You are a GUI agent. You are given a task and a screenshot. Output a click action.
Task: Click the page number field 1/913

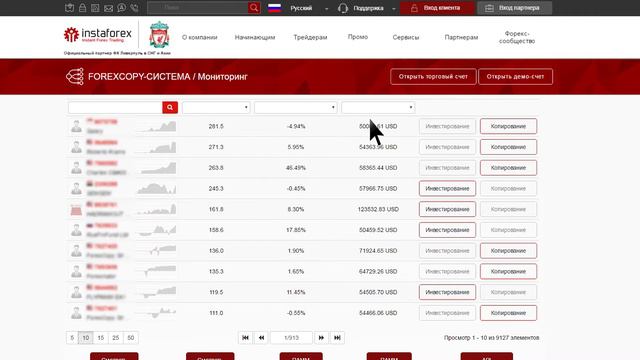[x=291, y=338]
